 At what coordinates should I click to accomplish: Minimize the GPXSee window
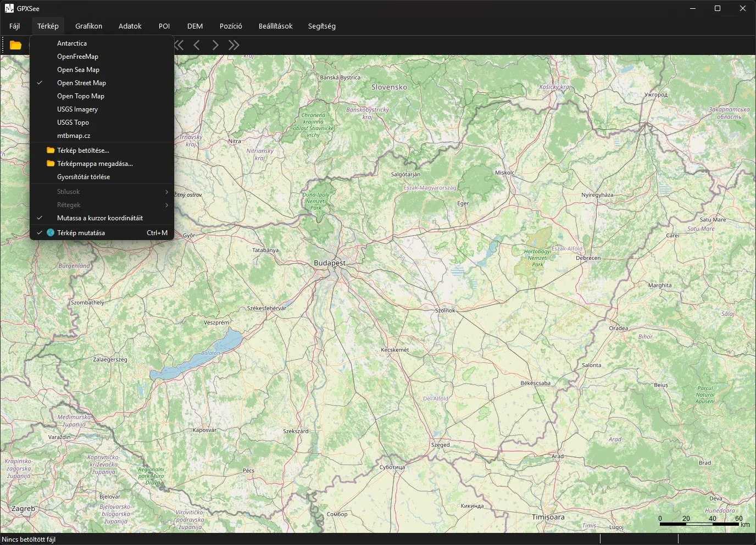(x=692, y=8)
